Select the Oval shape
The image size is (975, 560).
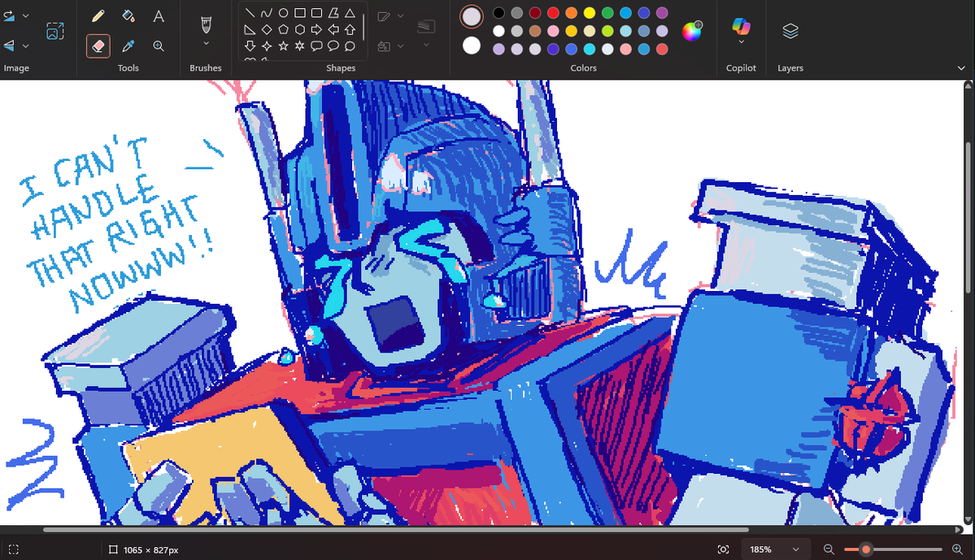click(283, 12)
